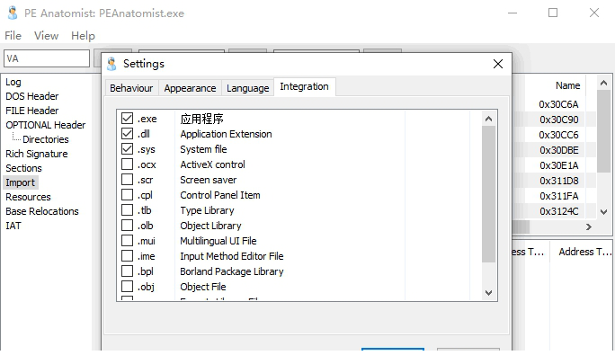
Task: Click the PE Anatomist app icon in title bar
Action: tap(13, 13)
